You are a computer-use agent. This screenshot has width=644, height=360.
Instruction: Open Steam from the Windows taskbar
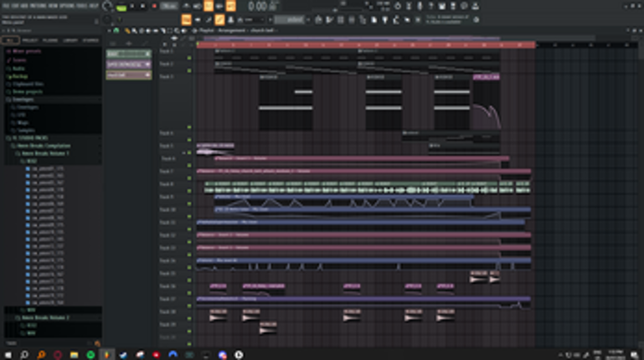(123, 355)
